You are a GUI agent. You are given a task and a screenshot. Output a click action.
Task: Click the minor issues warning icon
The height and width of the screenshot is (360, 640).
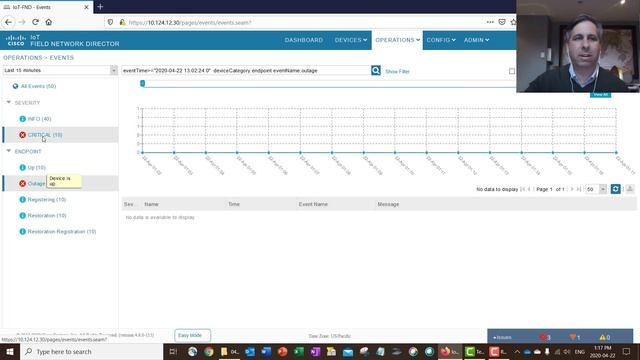602,337
